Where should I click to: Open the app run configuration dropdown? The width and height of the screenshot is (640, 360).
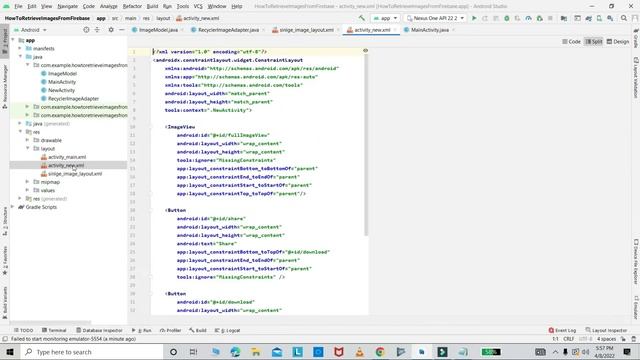point(385,18)
